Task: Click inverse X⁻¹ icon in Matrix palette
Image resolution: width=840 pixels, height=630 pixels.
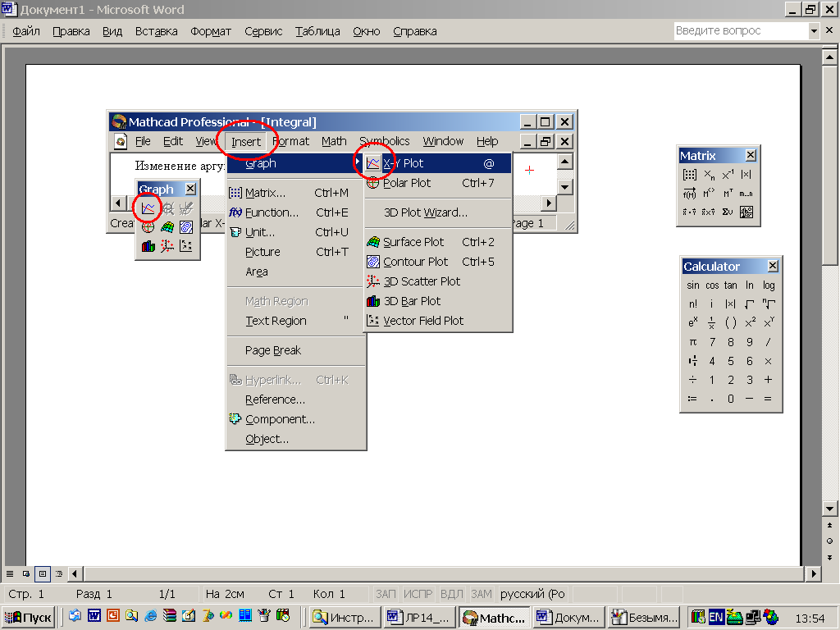Action: 728,175
